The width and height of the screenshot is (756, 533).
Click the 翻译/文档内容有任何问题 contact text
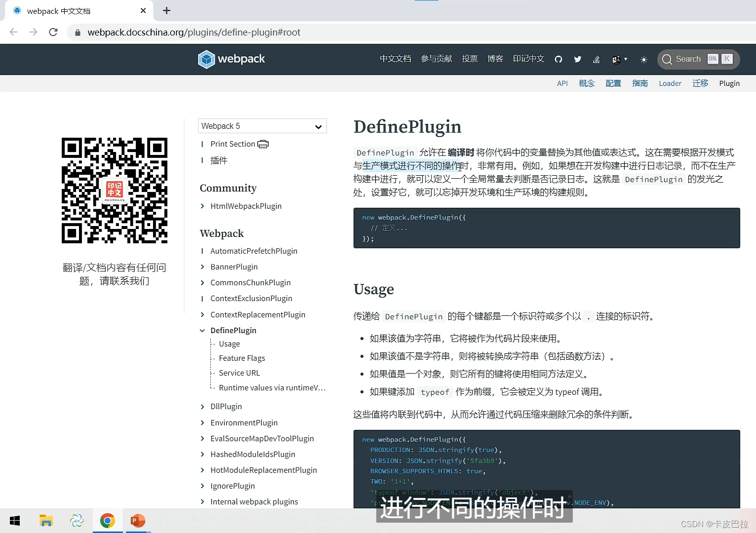click(x=115, y=274)
